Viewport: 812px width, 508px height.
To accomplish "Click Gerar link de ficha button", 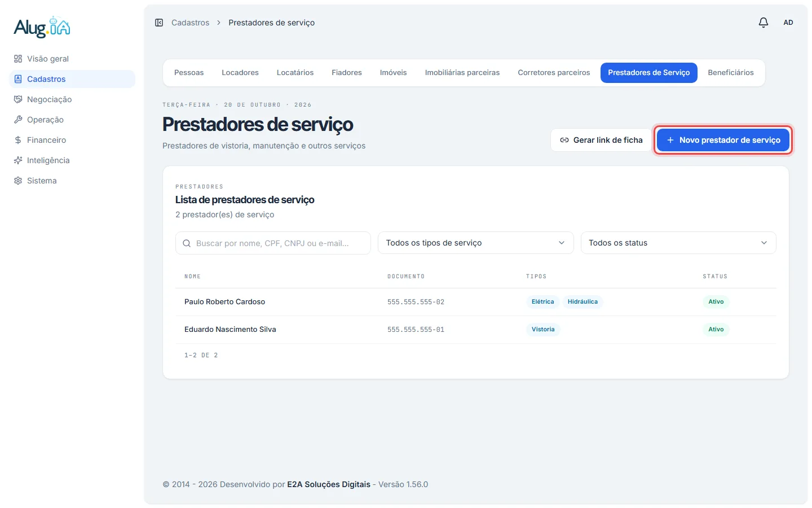I will tap(601, 140).
